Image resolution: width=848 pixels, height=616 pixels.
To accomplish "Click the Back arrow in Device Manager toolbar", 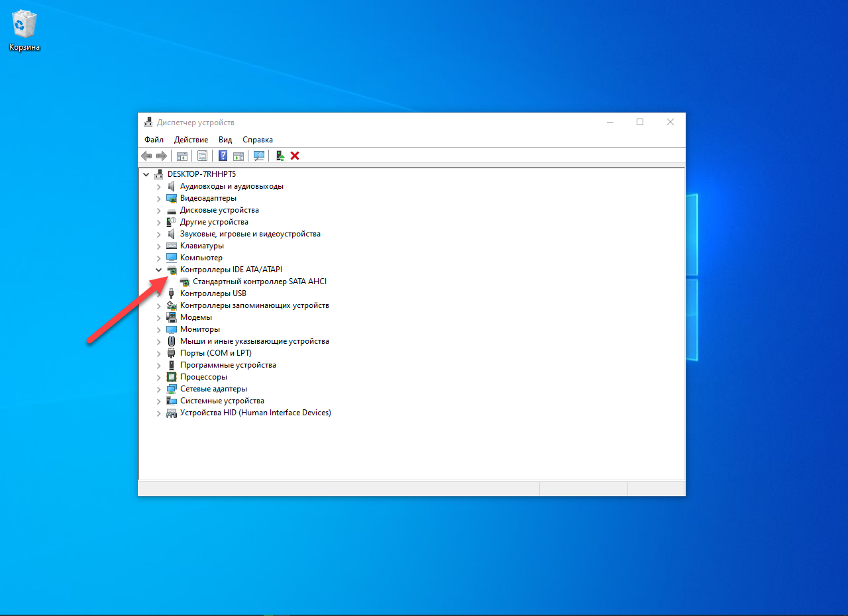I will coord(146,156).
